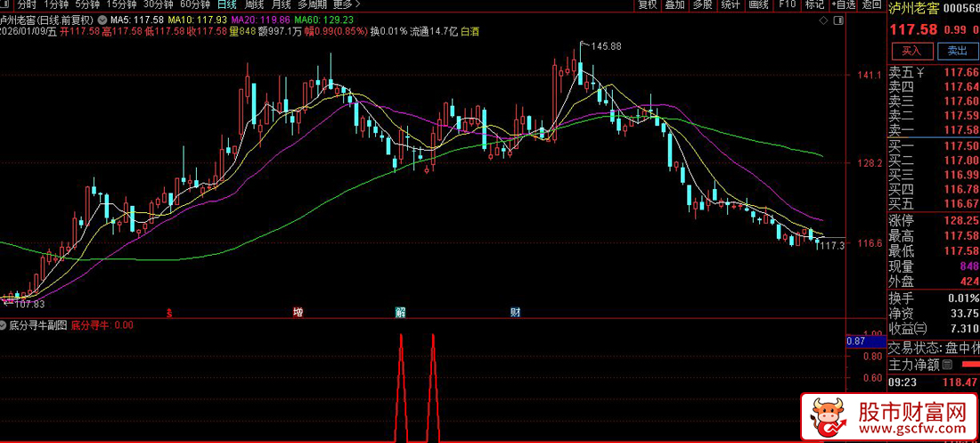This screenshot has height=443, width=980.
Task: Click the 卖二 117.59 row
Action: (x=934, y=116)
